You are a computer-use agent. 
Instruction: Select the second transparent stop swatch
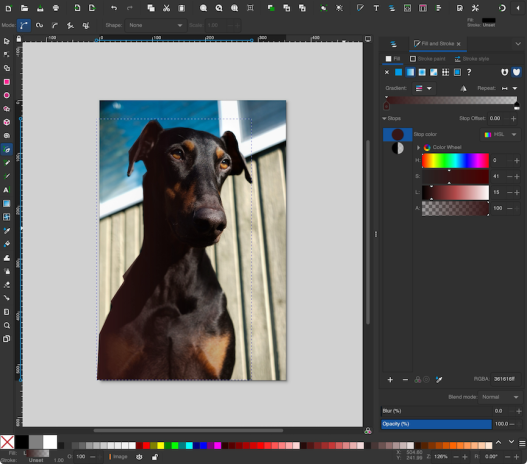pos(398,148)
